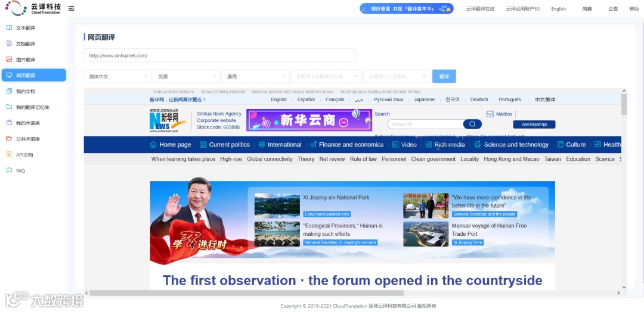Click the Xinhua News logo image
Screen dimensions: 644x312
[168, 120]
